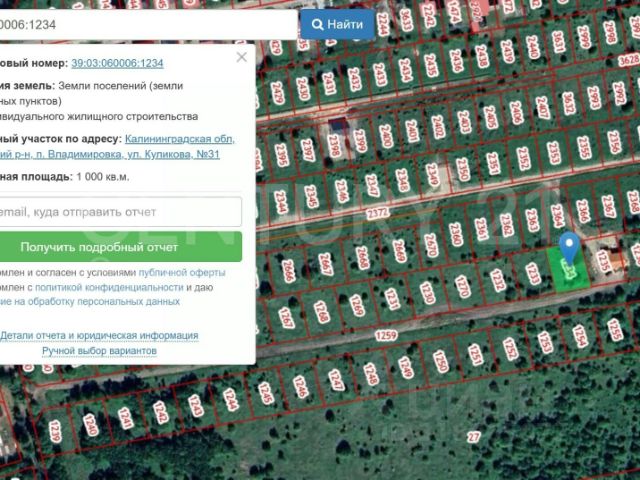Click the Найти search button

pyautogui.click(x=338, y=24)
